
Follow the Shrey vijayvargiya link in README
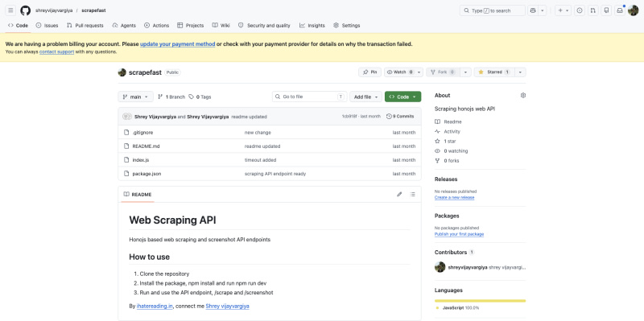tap(227, 307)
